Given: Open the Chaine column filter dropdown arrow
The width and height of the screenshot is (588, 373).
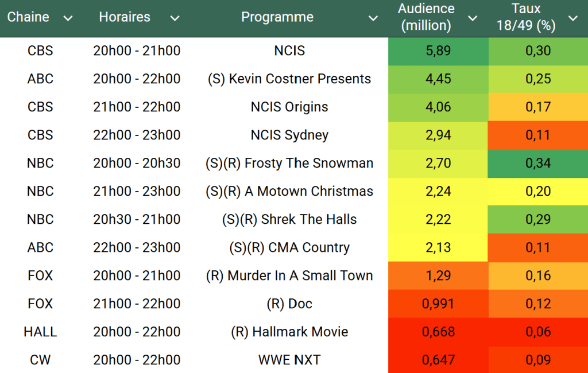Looking at the screenshot, I should tap(68, 18).
